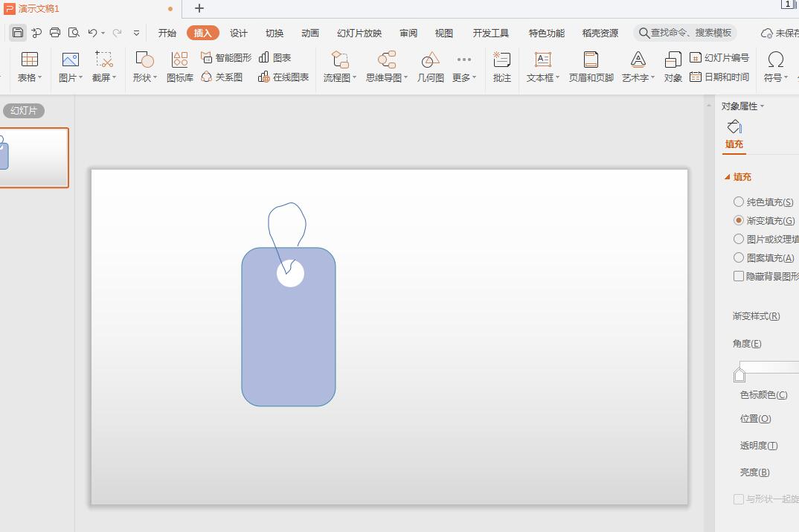Open Print Preview icon
Image resolution: width=799 pixels, height=532 pixels.
point(74,33)
